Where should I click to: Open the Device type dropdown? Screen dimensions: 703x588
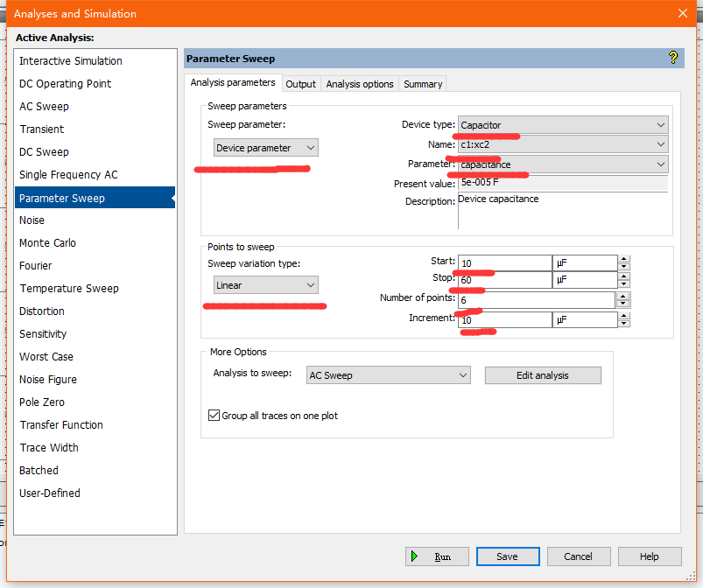563,125
